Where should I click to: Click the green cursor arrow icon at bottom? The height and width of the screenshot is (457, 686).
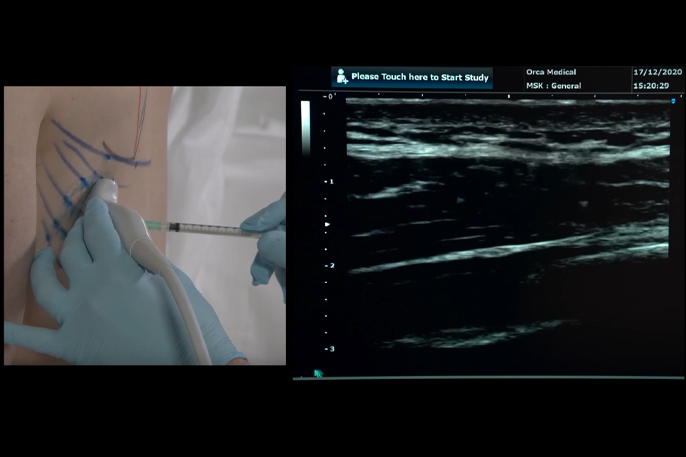coord(318,373)
